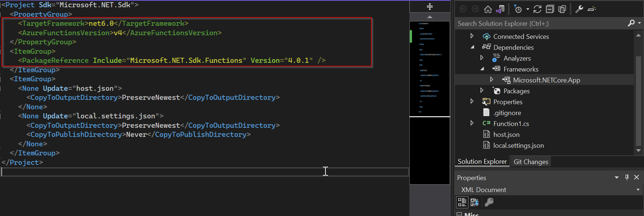Collapse the Misc properties category

459,214
